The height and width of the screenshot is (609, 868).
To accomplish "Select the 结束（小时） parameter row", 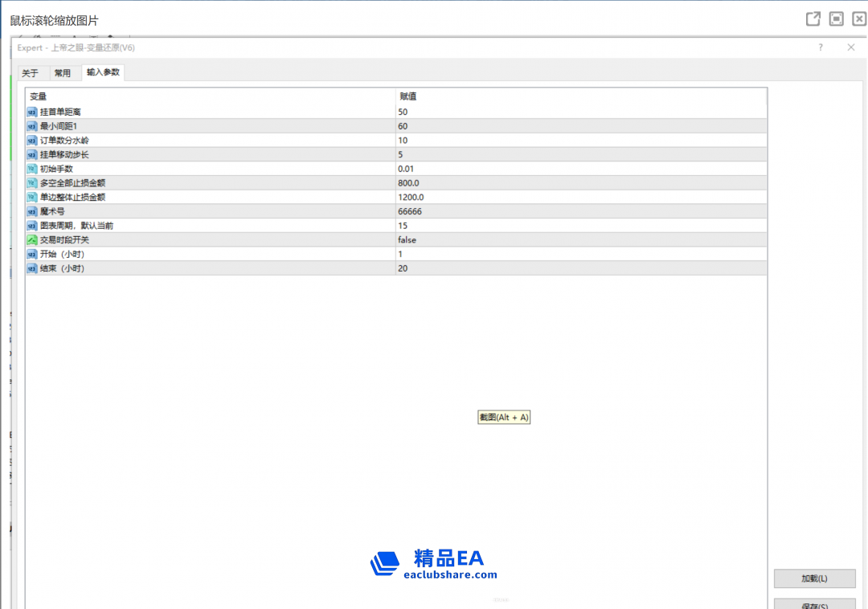I will (63, 268).
